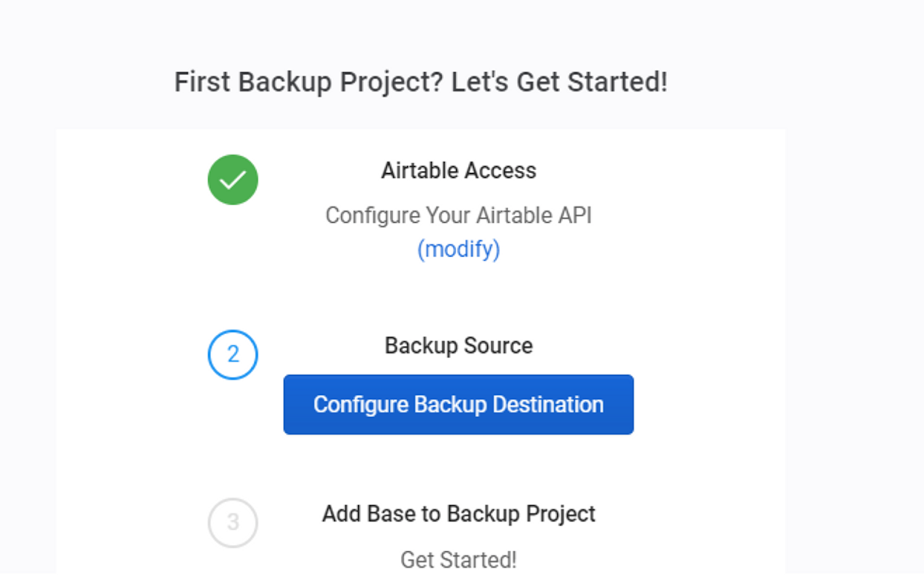Click Add Base to Backup Project heading
The width and height of the screenshot is (924, 580).
(459, 514)
